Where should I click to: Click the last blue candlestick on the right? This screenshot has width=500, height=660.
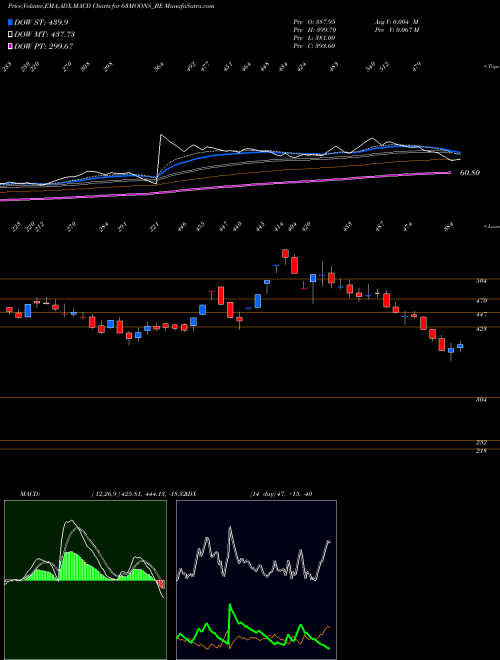point(460,346)
